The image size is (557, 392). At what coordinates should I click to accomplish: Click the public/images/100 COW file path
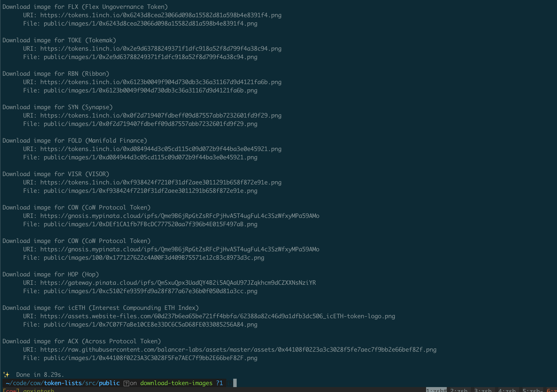154,258
